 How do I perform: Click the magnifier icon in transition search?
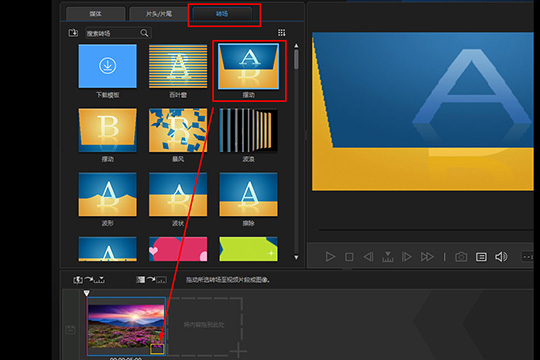tap(144, 33)
